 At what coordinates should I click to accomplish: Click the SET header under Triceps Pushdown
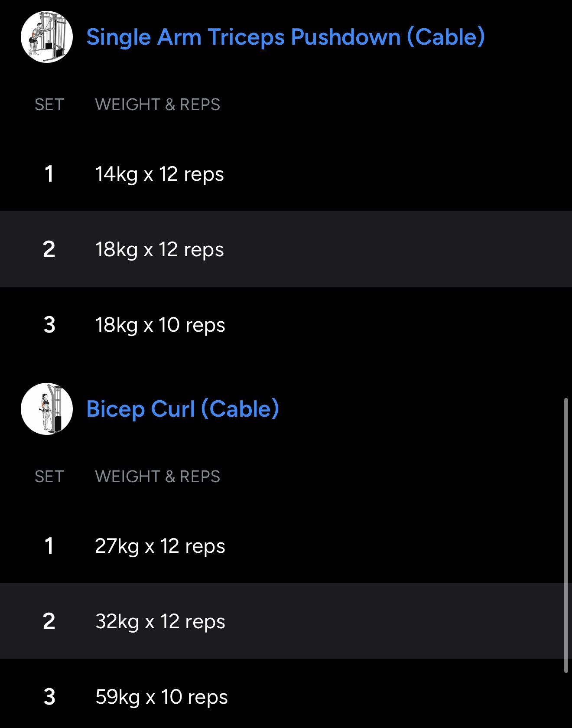49,104
